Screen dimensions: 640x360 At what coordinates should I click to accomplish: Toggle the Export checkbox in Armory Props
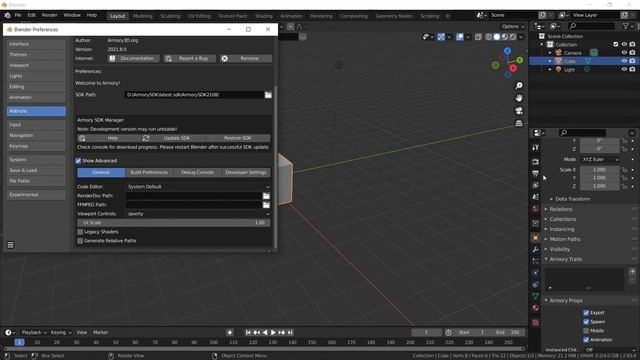(586, 313)
